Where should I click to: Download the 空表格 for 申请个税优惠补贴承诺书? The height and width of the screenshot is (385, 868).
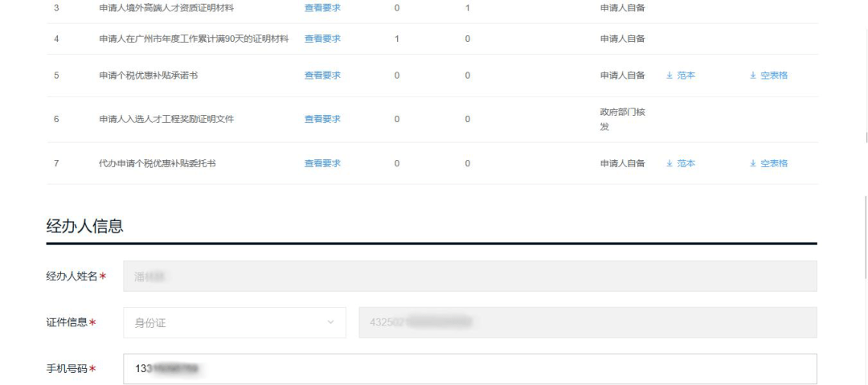[768, 76]
